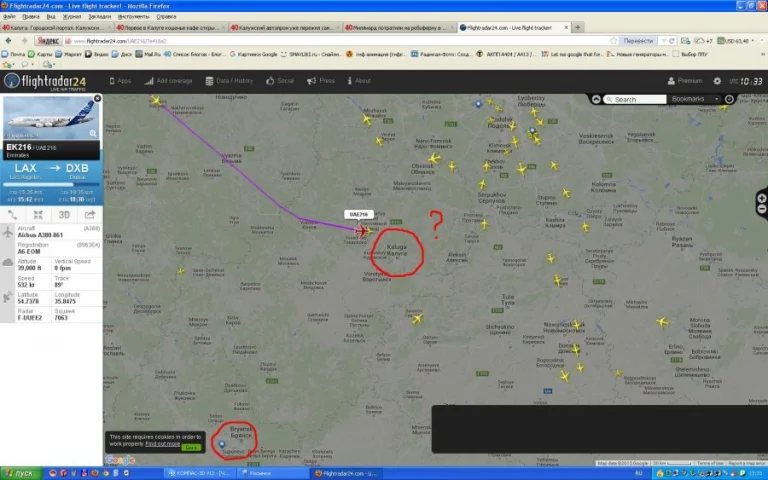Image resolution: width=768 pixels, height=480 pixels.
Task: Open the Add coverage page
Action: click(x=169, y=81)
